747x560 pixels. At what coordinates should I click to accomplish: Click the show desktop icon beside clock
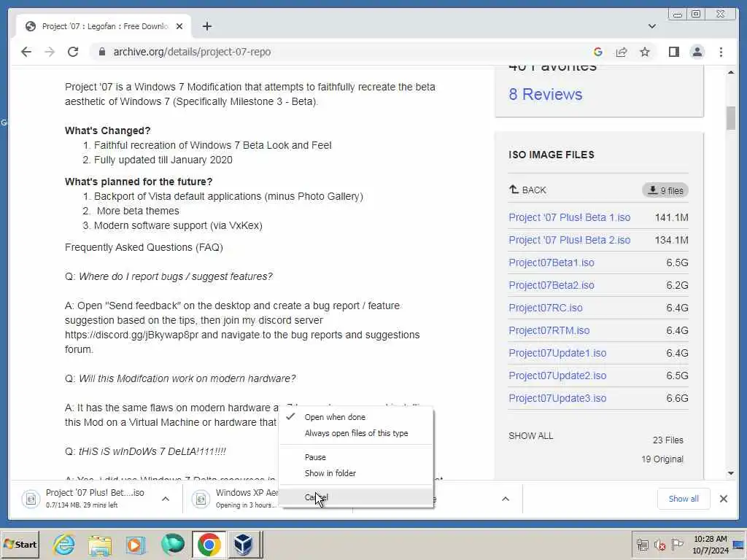740,545
